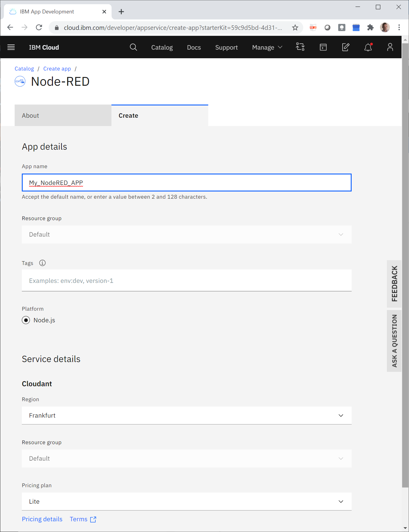Open the App details Resource group dropdown
Image resolution: width=409 pixels, height=532 pixels.
187,234
